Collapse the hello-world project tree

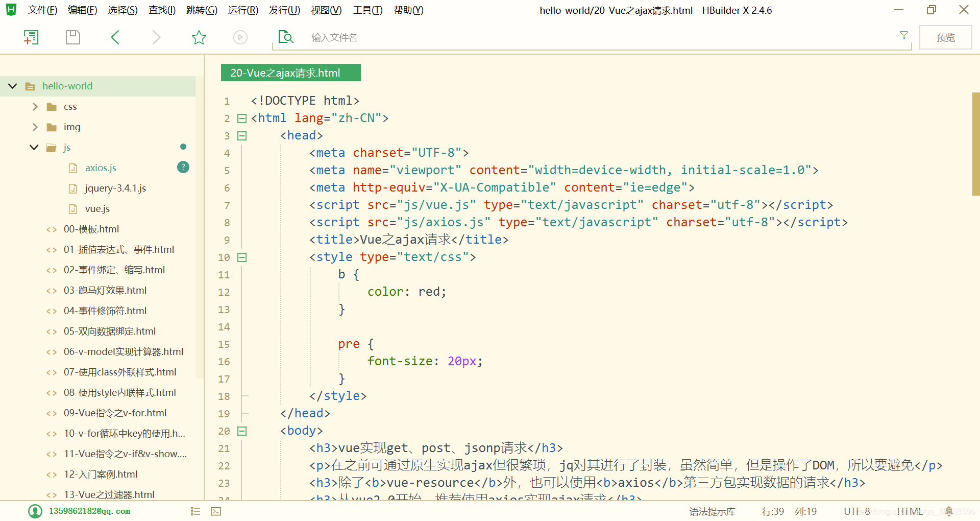point(13,86)
